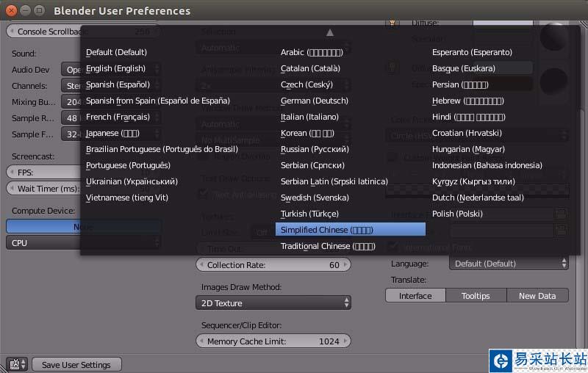
Task: Decrease Collection Rate with left arrow
Action: (x=201, y=265)
